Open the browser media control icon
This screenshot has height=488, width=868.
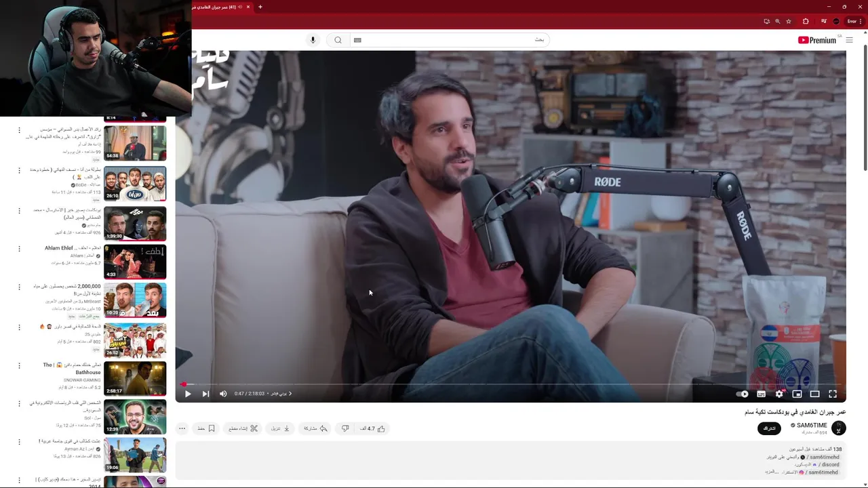pos(823,21)
